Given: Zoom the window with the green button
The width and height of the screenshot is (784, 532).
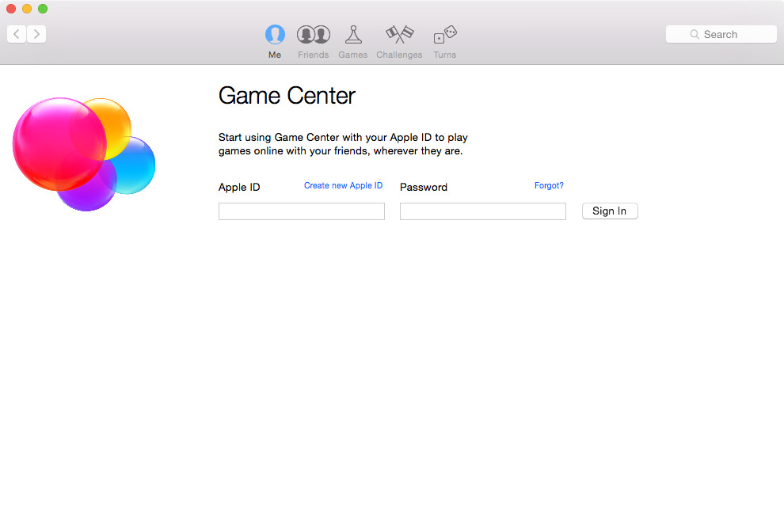Looking at the screenshot, I should click(43, 9).
